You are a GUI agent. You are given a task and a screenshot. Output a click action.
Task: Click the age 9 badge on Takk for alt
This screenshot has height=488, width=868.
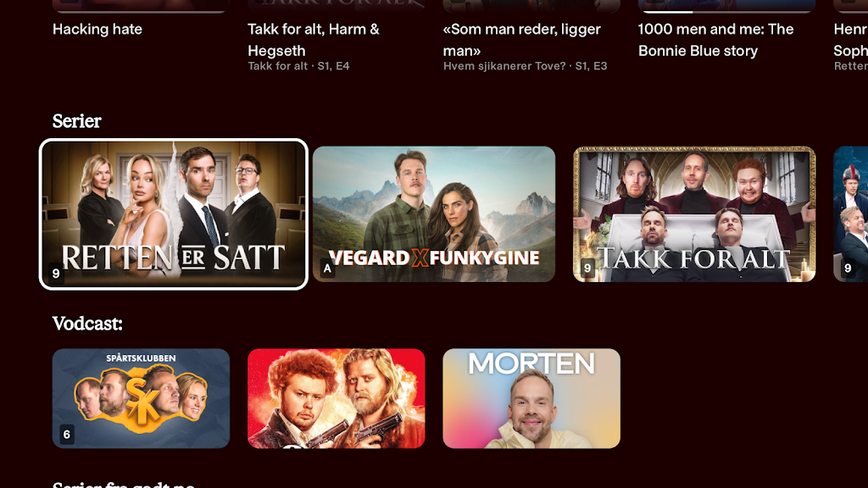pyautogui.click(x=588, y=269)
